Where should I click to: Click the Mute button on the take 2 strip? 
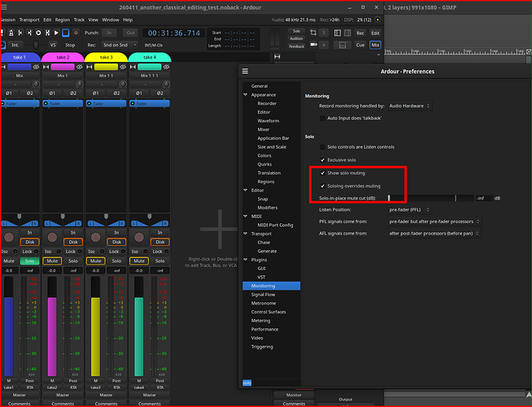[52, 261]
